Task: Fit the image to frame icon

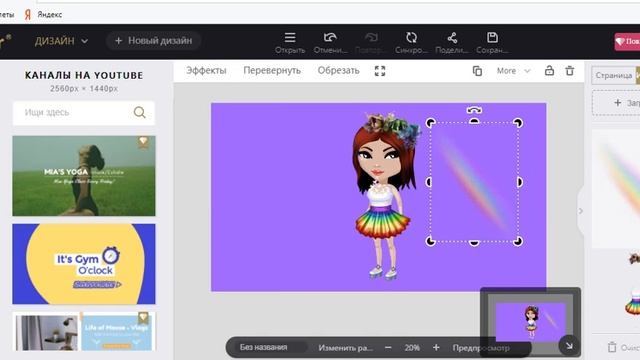Action: tap(380, 71)
